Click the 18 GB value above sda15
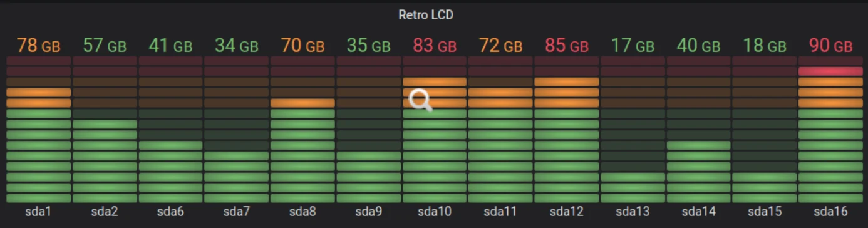The image size is (868, 228). click(765, 46)
